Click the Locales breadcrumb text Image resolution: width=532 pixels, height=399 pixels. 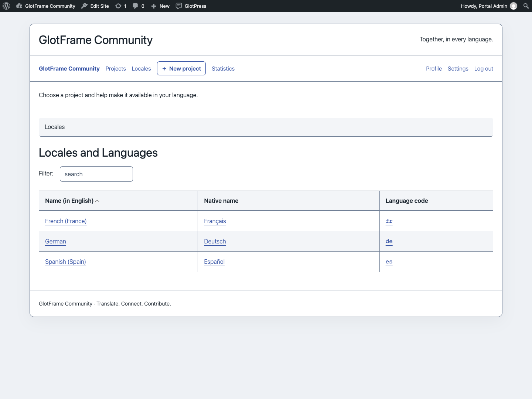click(55, 127)
